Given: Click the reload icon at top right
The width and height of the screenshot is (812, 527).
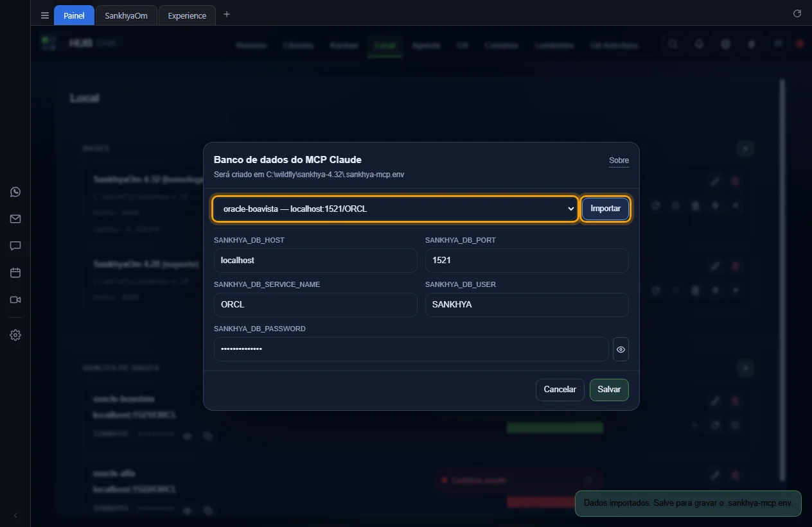Looking at the screenshot, I should point(797,13).
